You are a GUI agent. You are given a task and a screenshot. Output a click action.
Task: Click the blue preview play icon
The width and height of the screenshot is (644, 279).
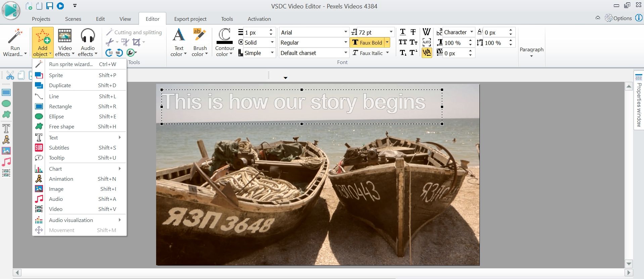[x=60, y=6]
